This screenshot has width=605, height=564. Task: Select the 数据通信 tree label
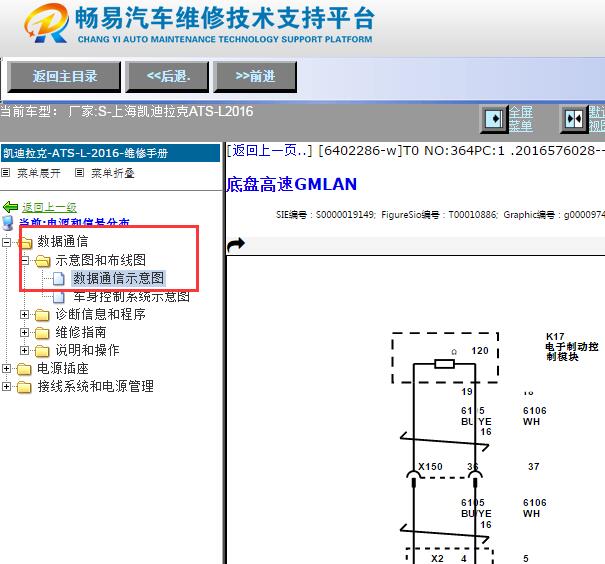pos(63,241)
